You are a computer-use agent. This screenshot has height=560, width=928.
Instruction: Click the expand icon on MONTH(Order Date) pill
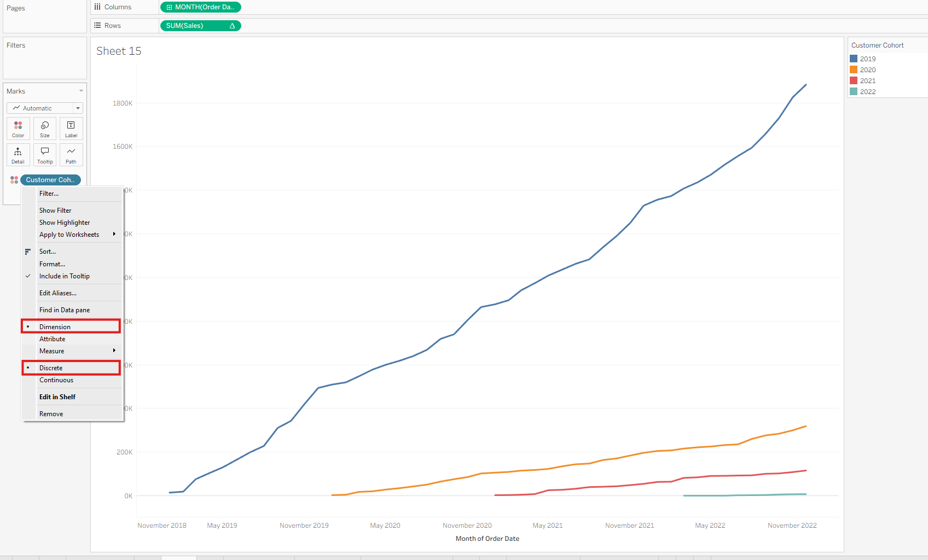point(170,7)
